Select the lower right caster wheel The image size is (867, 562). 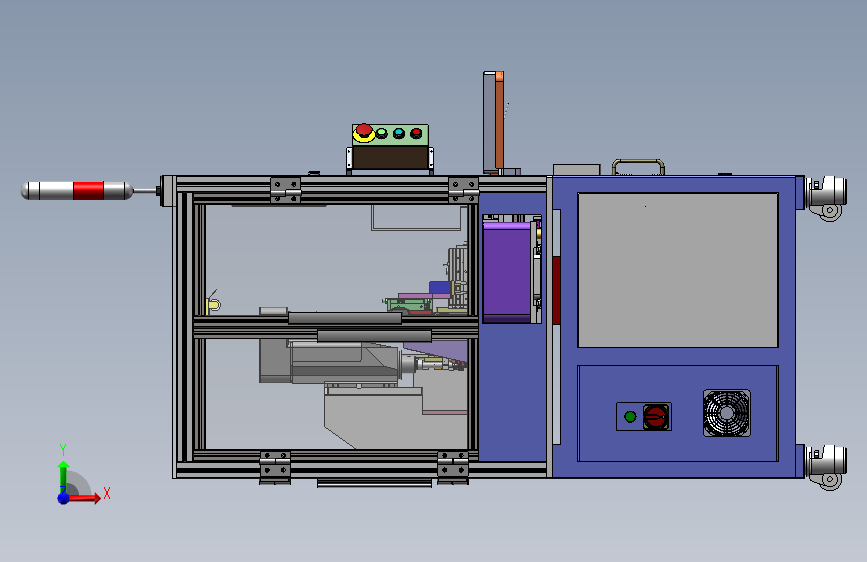pos(826,467)
